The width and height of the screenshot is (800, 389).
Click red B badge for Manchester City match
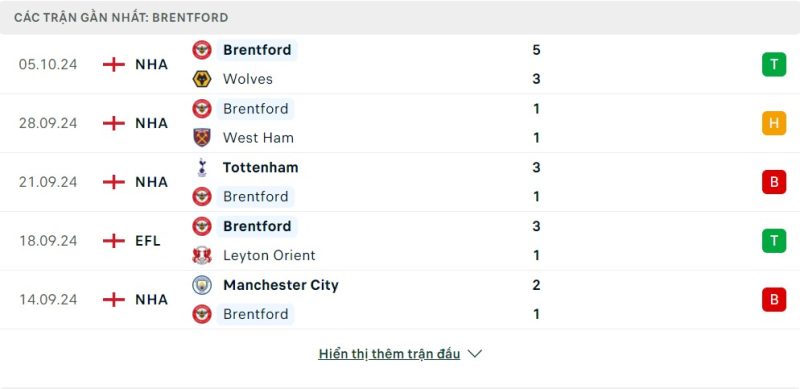(x=774, y=299)
